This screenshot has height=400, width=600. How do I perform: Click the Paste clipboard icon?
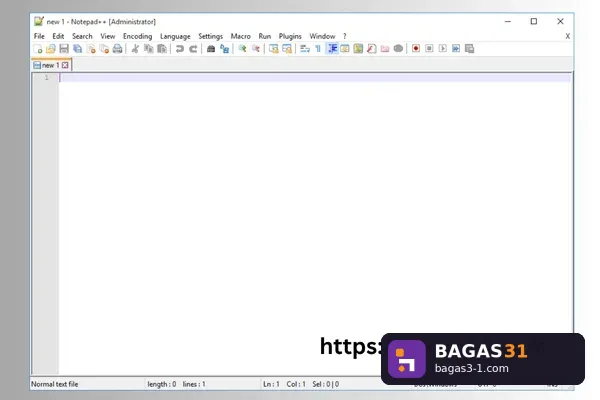coord(162,49)
